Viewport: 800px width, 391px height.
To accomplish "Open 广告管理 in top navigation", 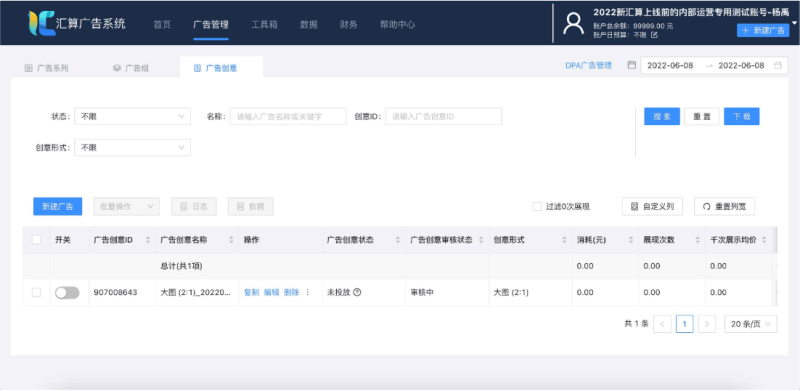I will tap(211, 25).
